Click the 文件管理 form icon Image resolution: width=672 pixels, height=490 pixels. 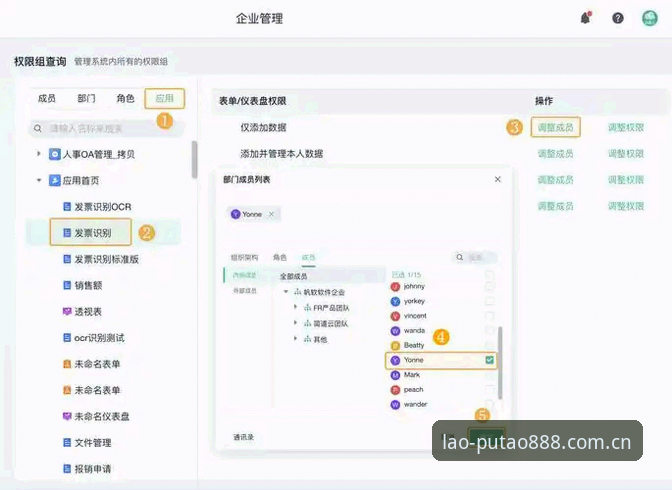tap(67, 442)
